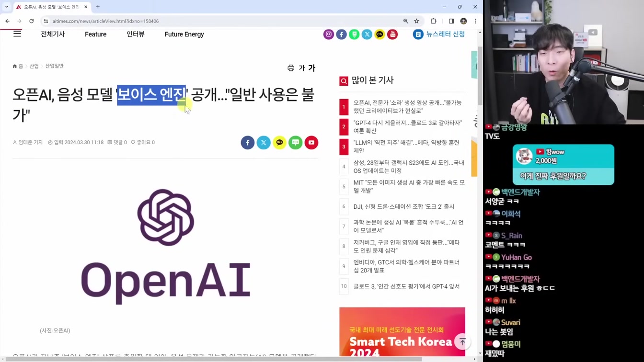Screen dimensions: 644x362
Task: Open Chrome's three-dot menu
Action: (475, 21)
